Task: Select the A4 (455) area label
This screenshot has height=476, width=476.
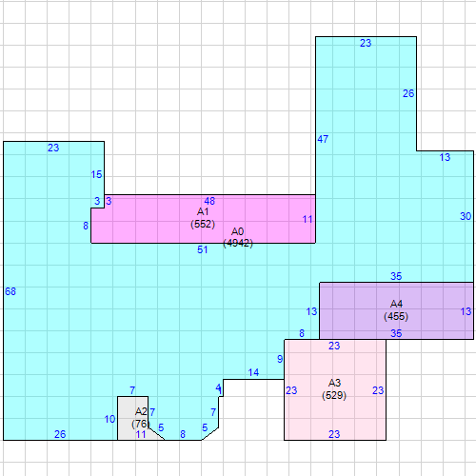Action: point(396,310)
